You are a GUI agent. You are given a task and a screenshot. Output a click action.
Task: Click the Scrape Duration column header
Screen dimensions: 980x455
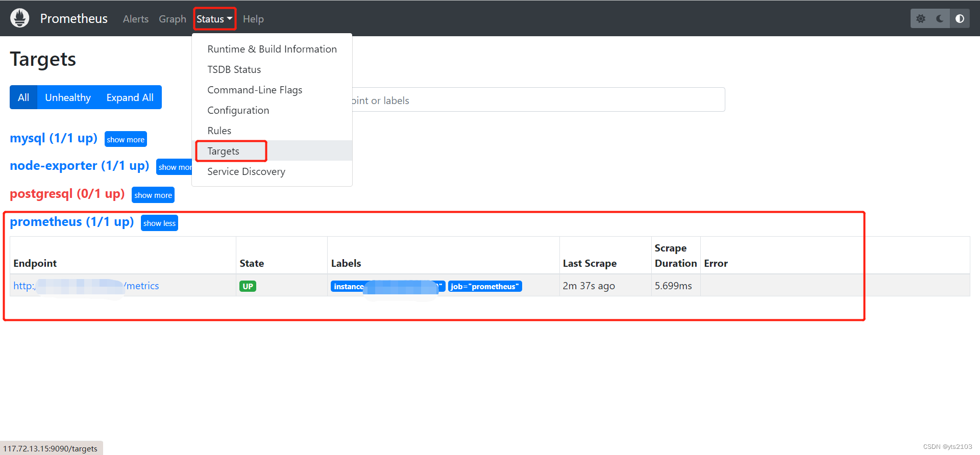tap(676, 256)
